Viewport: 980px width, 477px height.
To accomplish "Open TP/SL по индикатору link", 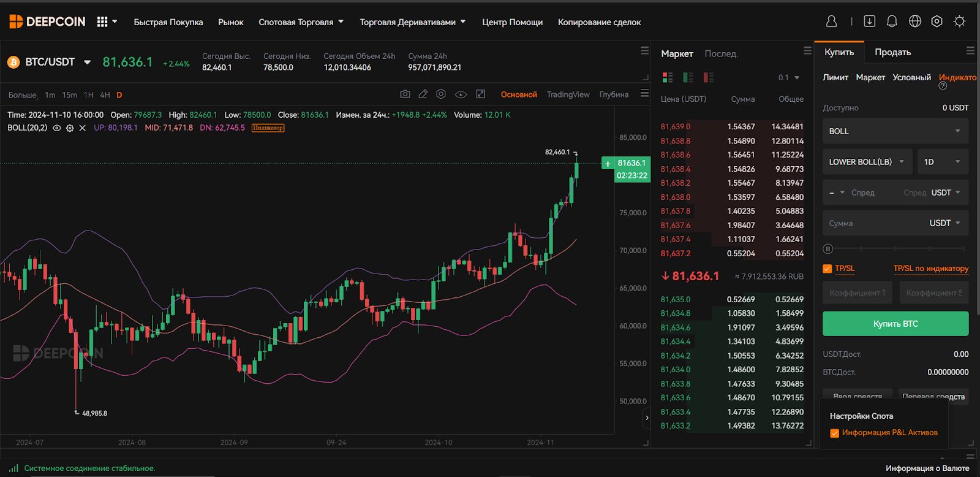I will tap(931, 269).
